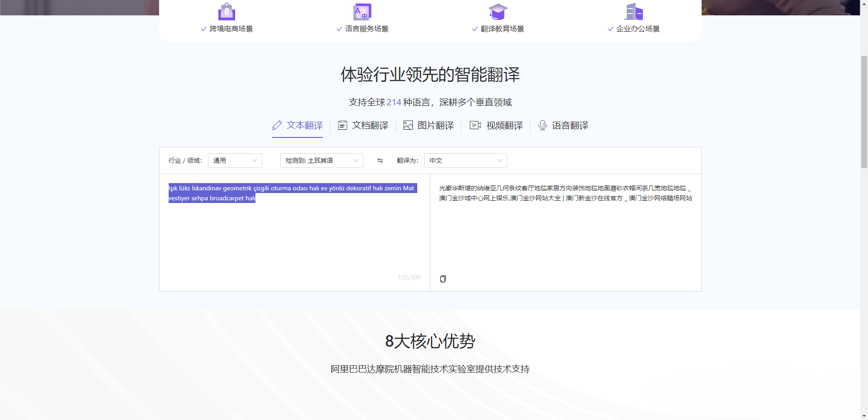The height and width of the screenshot is (420, 868).
Task: Click the microphone icon for 语音翻译
Action: pyautogui.click(x=542, y=125)
